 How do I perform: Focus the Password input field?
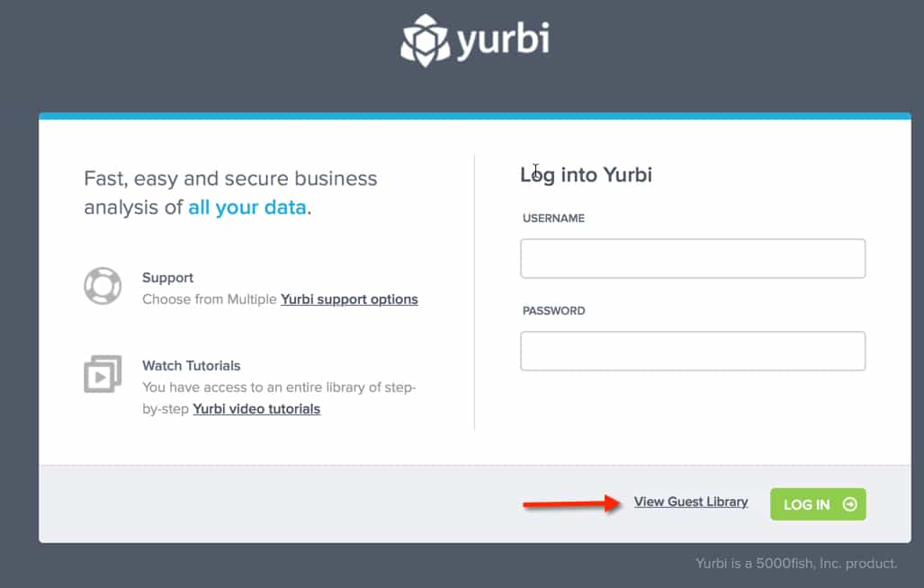[693, 351]
